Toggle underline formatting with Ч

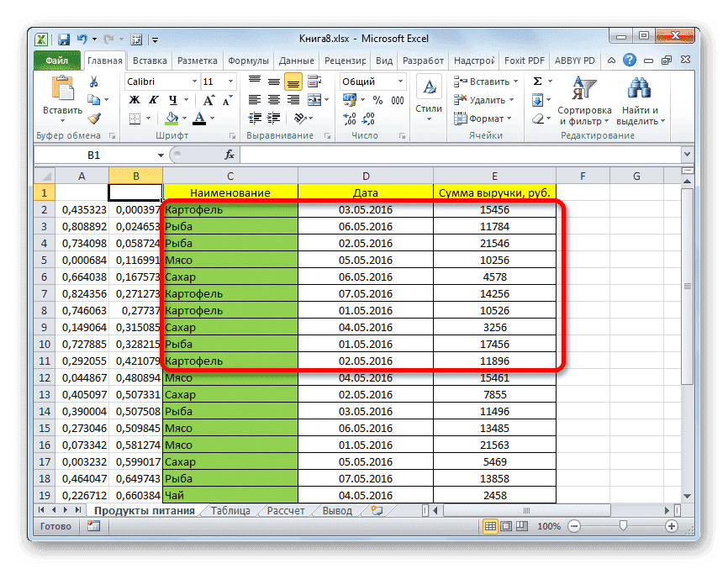pos(172,101)
